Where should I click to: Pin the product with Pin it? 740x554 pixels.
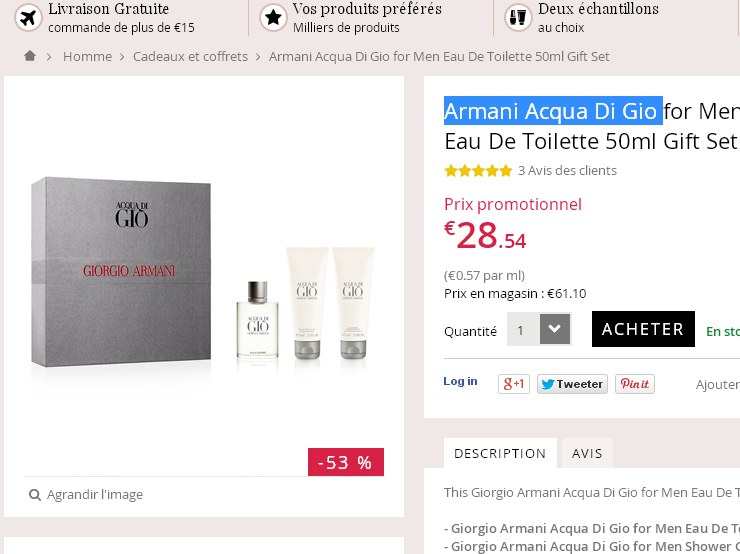point(635,384)
